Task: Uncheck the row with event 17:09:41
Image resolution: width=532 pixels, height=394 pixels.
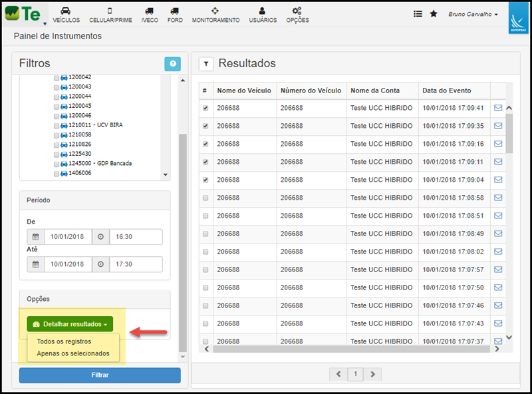Action: (205, 108)
